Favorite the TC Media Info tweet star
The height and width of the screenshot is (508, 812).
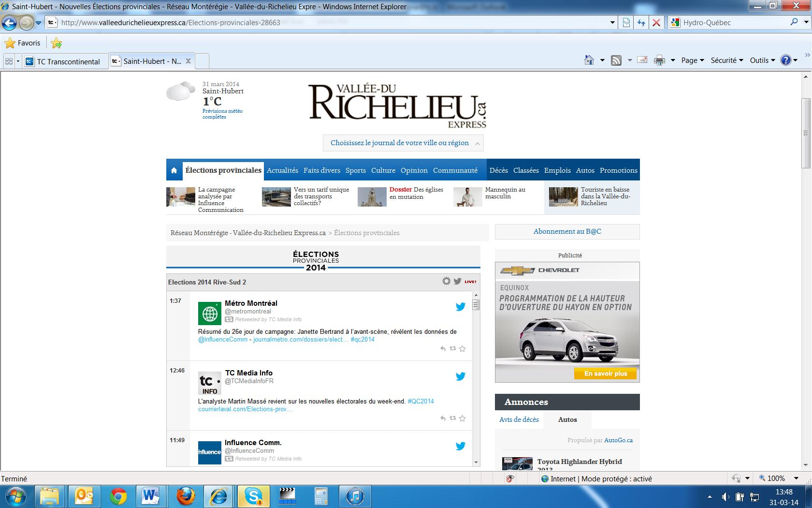463,418
